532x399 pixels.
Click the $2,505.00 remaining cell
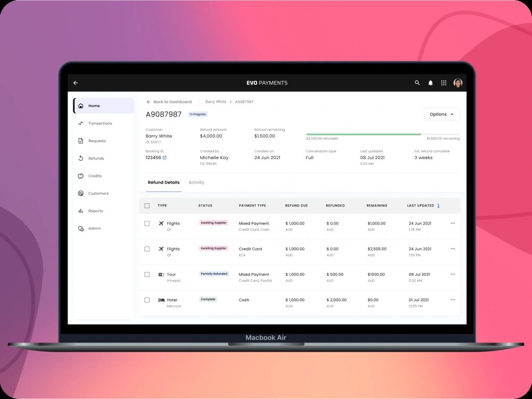pyautogui.click(x=377, y=248)
